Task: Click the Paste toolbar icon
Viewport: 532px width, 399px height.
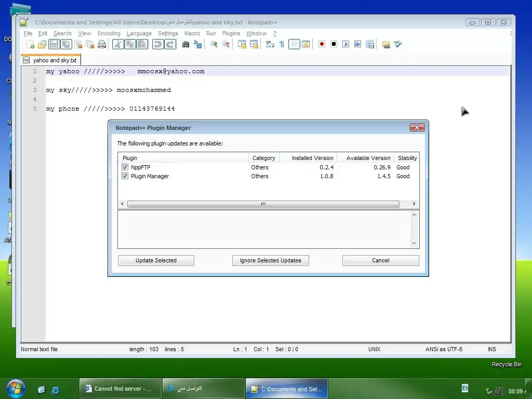Action: 142,45
